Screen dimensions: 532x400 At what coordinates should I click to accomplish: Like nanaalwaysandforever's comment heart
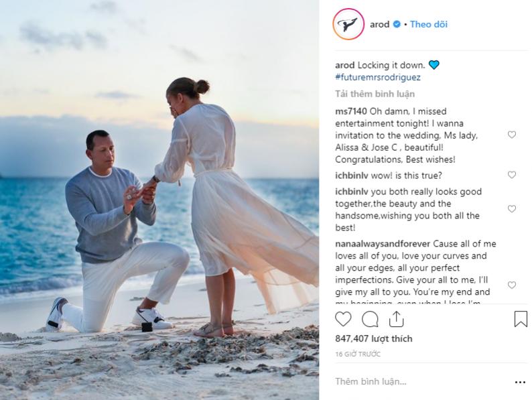pyautogui.click(x=512, y=285)
